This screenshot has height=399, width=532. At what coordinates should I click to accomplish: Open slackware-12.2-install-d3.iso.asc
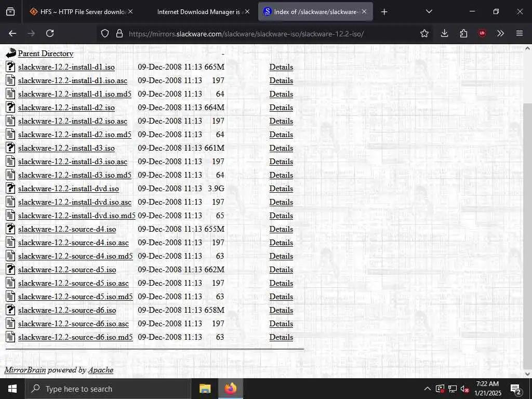(x=73, y=162)
